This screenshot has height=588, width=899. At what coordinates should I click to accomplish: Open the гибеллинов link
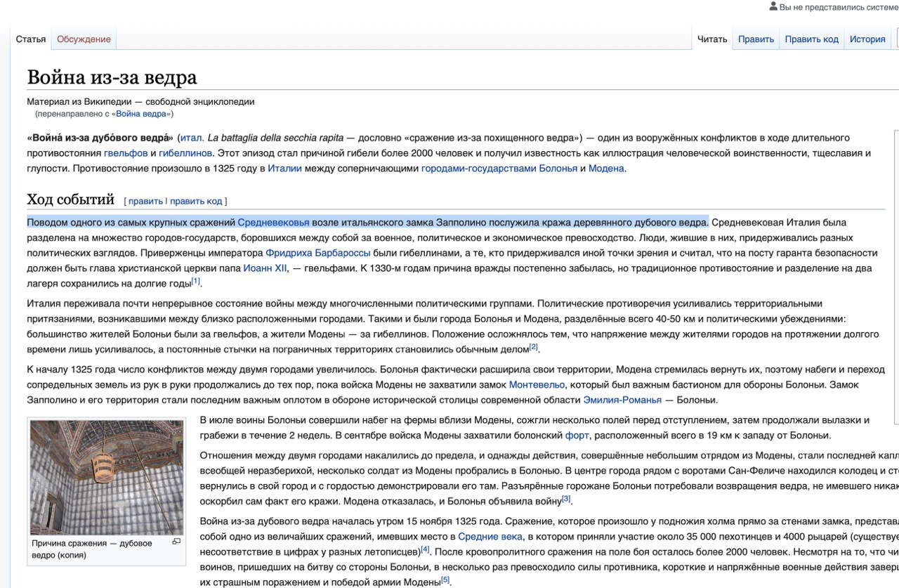pyautogui.click(x=185, y=153)
